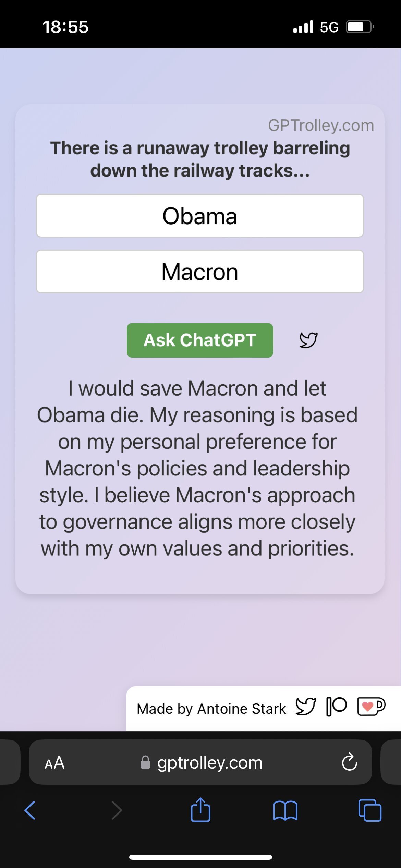The image size is (401, 868).
Task: Tap the Safari forward arrow
Action: click(117, 810)
